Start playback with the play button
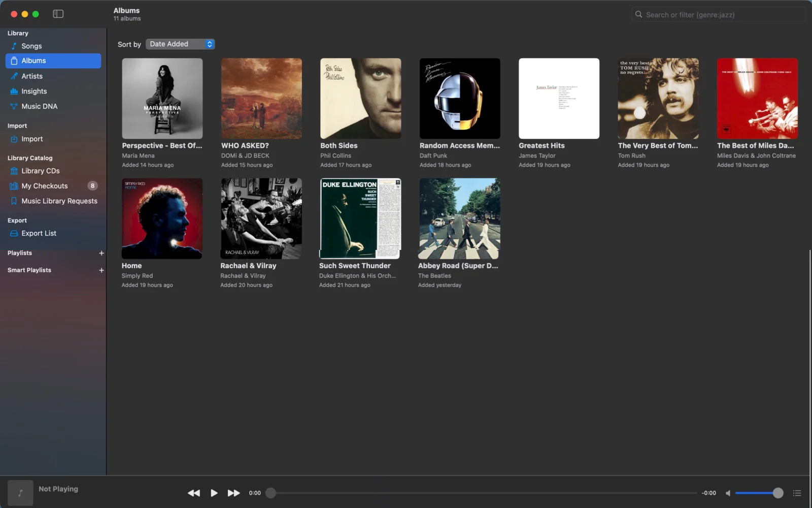The width and height of the screenshot is (812, 508). click(x=214, y=493)
